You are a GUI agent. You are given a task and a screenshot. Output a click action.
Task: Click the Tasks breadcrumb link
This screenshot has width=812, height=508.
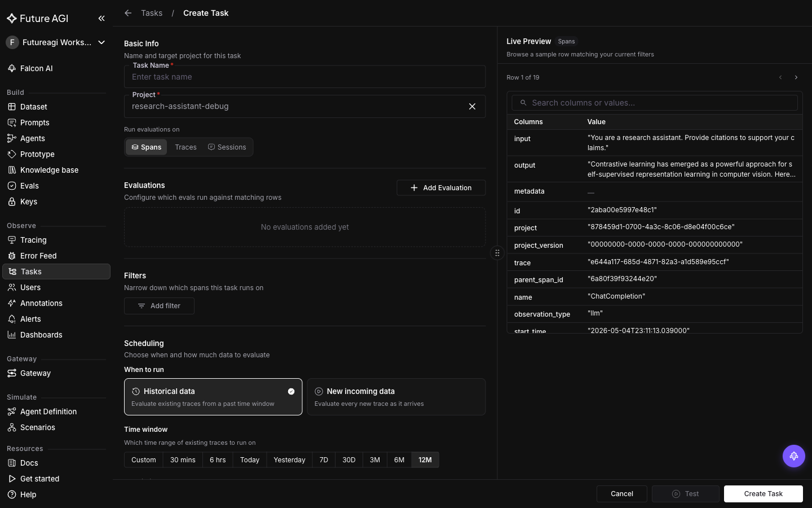point(152,13)
